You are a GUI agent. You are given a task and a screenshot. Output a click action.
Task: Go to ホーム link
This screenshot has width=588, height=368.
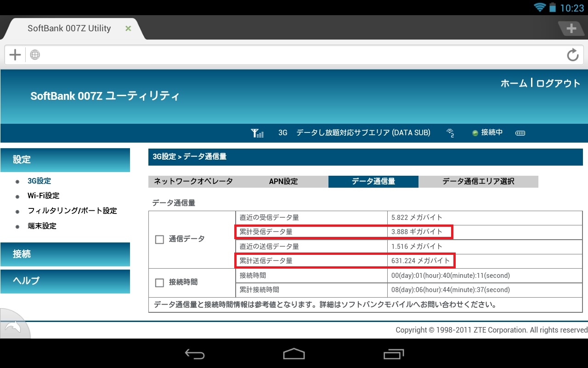[514, 83]
